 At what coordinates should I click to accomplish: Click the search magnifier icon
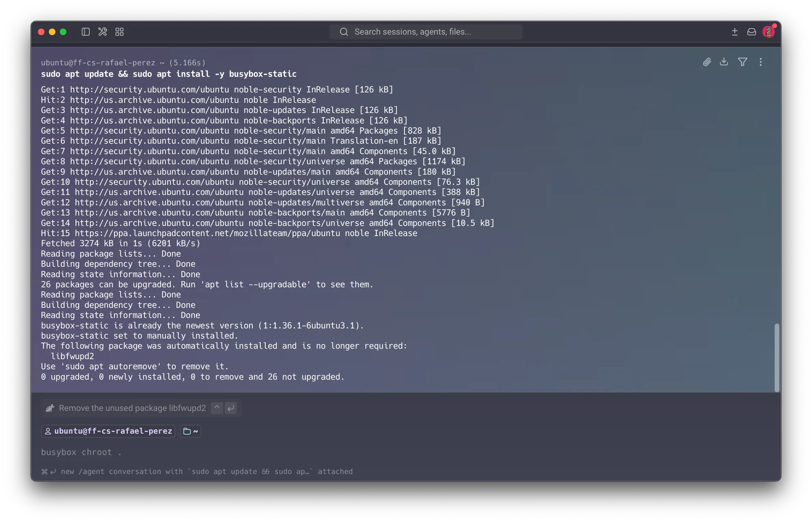(x=344, y=32)
